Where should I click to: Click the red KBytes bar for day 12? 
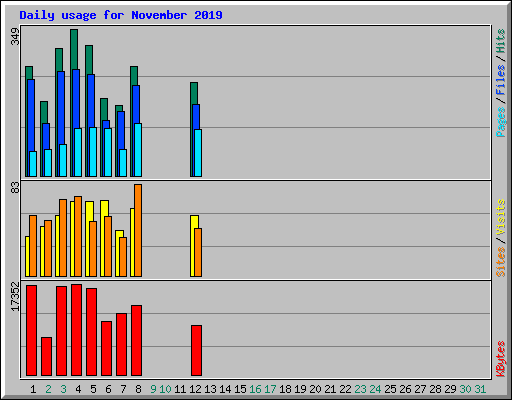[x=196, y=350]
